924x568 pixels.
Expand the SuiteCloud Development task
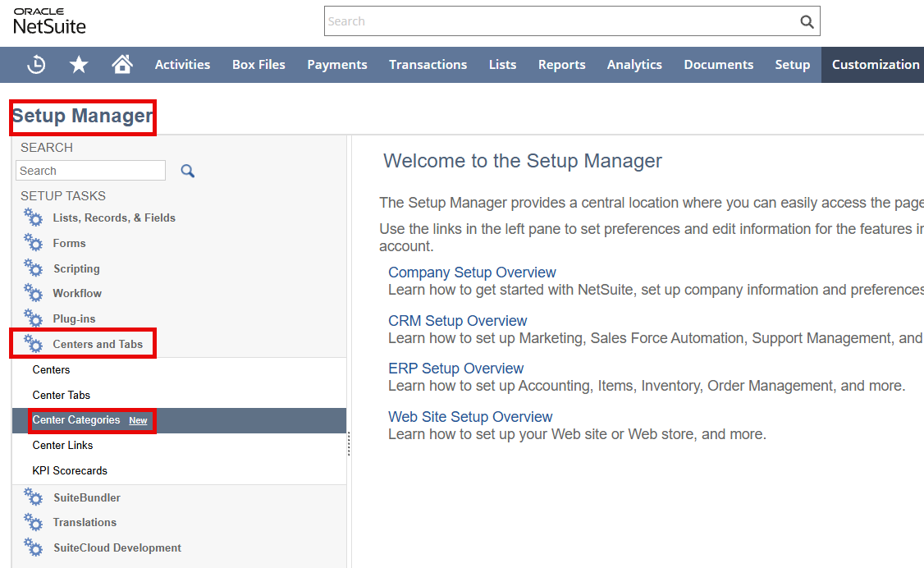click(x=117, y=547)
